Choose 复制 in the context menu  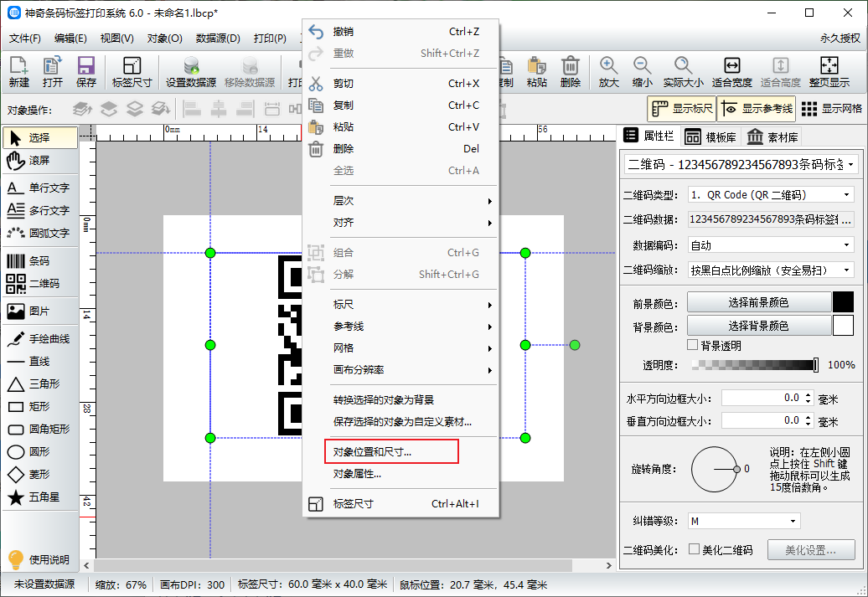(400, 106)
